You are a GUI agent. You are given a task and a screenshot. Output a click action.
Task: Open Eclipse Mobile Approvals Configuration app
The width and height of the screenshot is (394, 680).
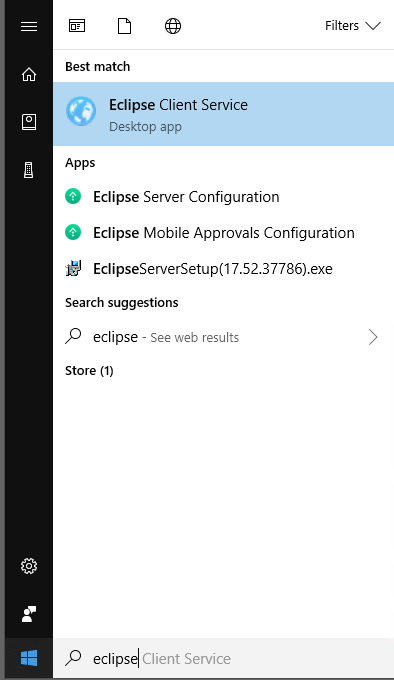(223, 233)
